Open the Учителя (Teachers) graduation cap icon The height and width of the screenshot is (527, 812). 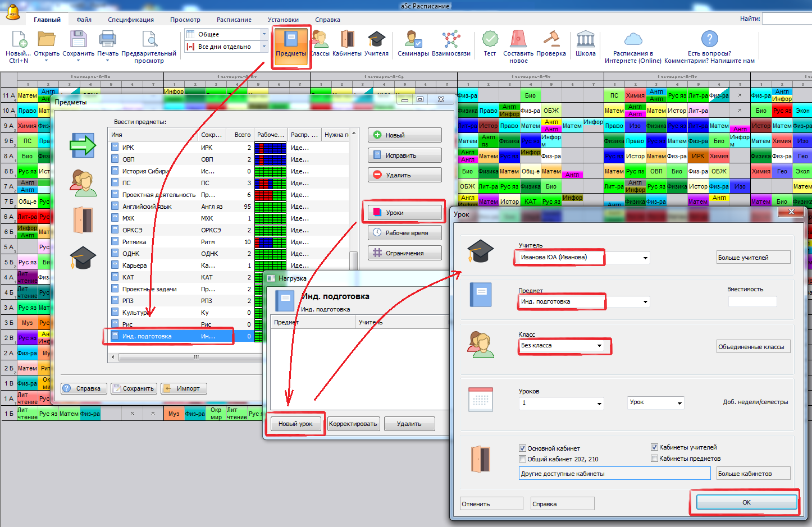click(x=376, y=43)
